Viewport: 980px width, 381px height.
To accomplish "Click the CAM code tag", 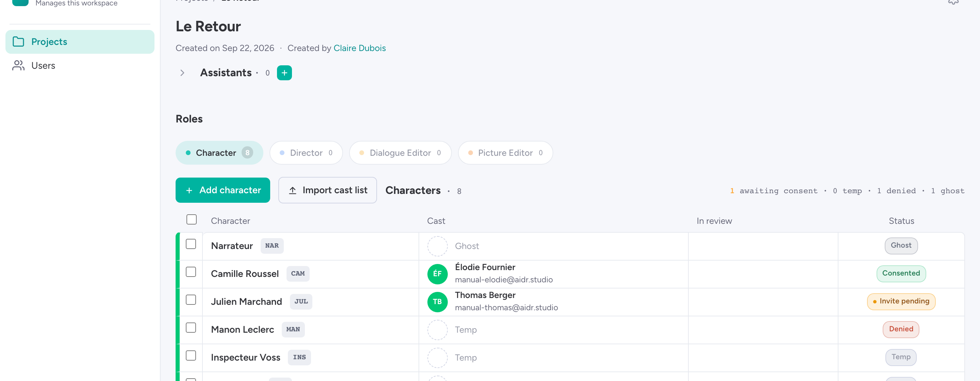I will (x=298, y=274).
